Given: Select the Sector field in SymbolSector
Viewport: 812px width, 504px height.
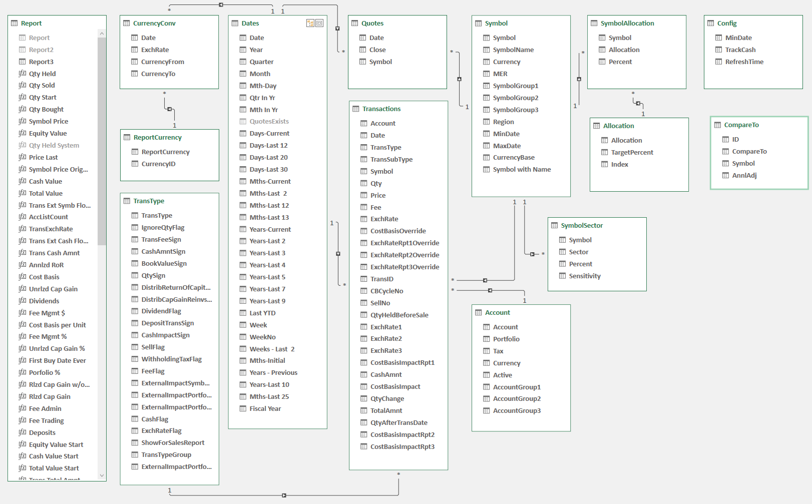Looking at the screenshot, I should [579, 252].
